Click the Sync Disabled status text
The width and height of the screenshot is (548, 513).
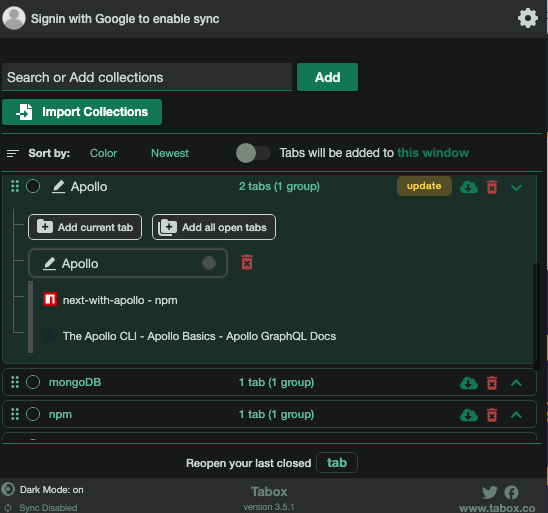[x=48, y=508]
